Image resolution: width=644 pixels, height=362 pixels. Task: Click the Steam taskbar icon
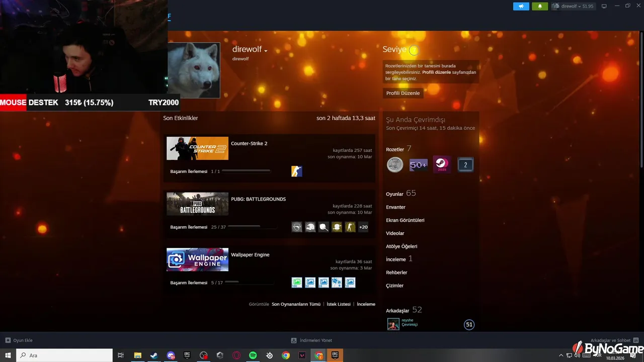[x=154, y=355]
